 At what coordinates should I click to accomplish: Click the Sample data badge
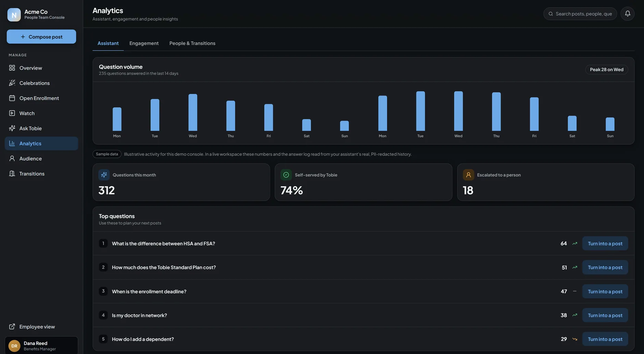[107, 154]
